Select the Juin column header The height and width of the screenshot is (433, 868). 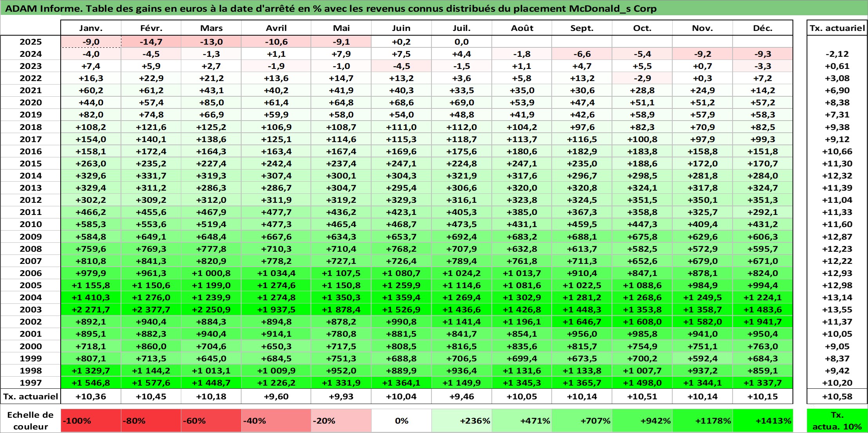[x=401, y=28]
